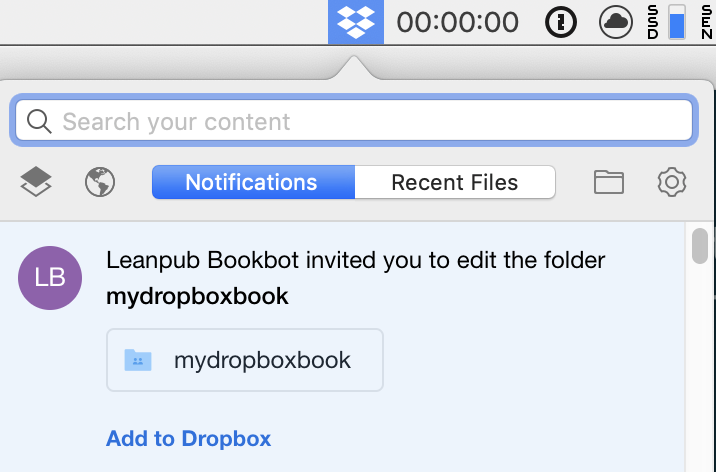Click the blue vertical bar meter in menu bar
This screenshot has height=472, width=716.
677,21
